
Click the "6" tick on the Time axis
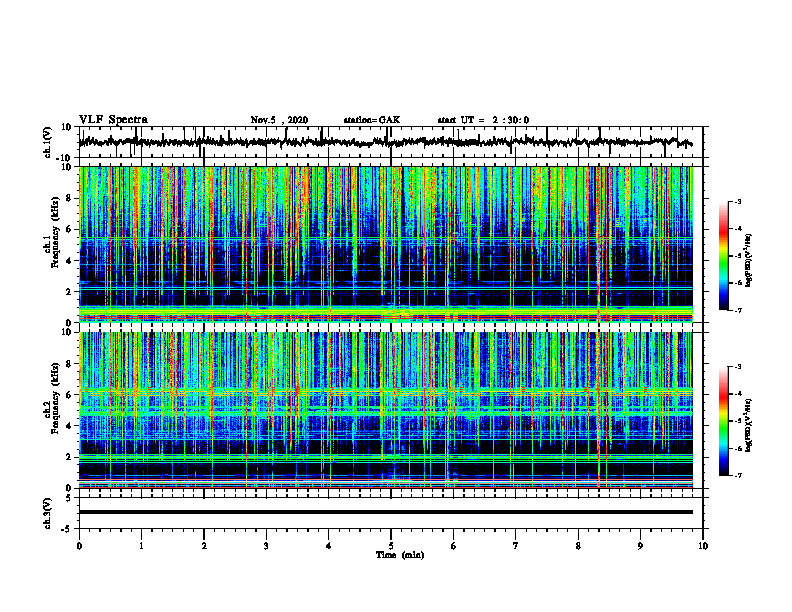[x=454, y=546]
